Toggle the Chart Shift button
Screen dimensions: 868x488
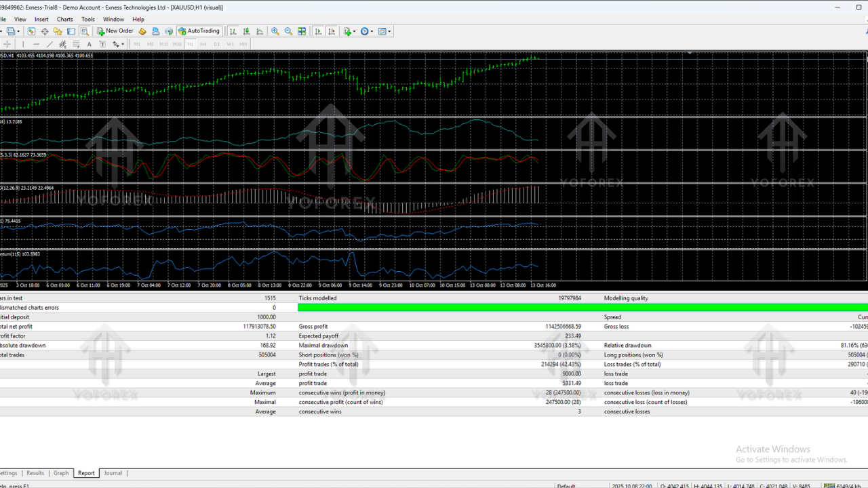click(x=332, y=31)
